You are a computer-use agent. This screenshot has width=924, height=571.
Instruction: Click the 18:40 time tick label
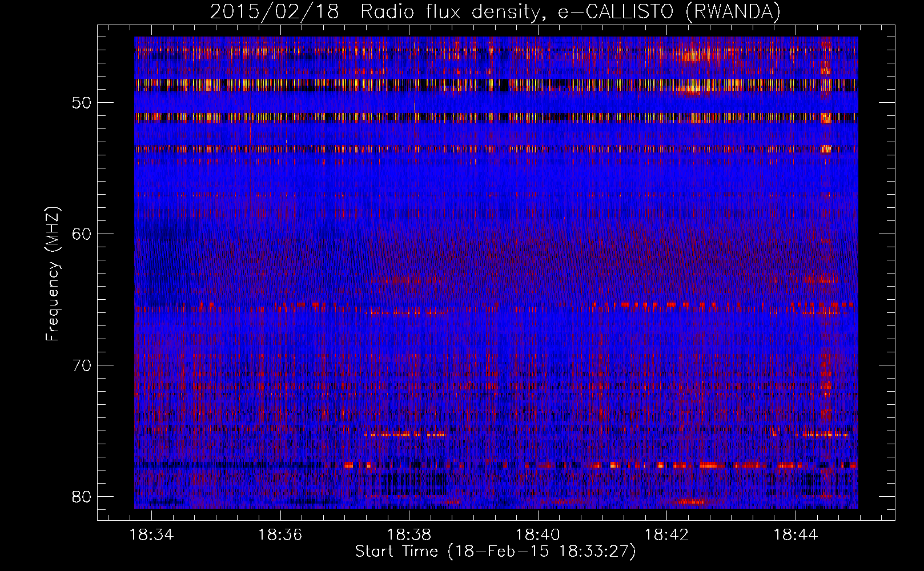537,535
